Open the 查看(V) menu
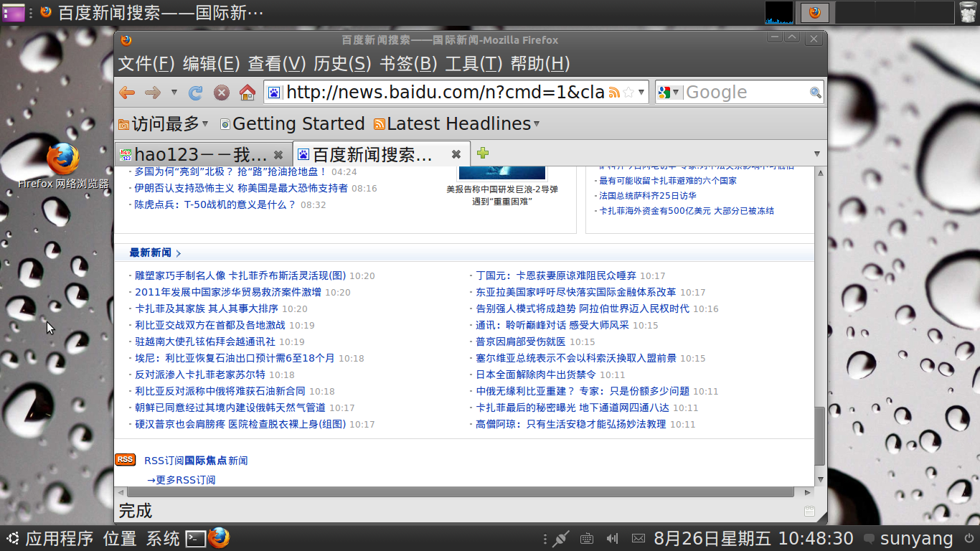This screenshot has width=980, height=551. (277, 64)
